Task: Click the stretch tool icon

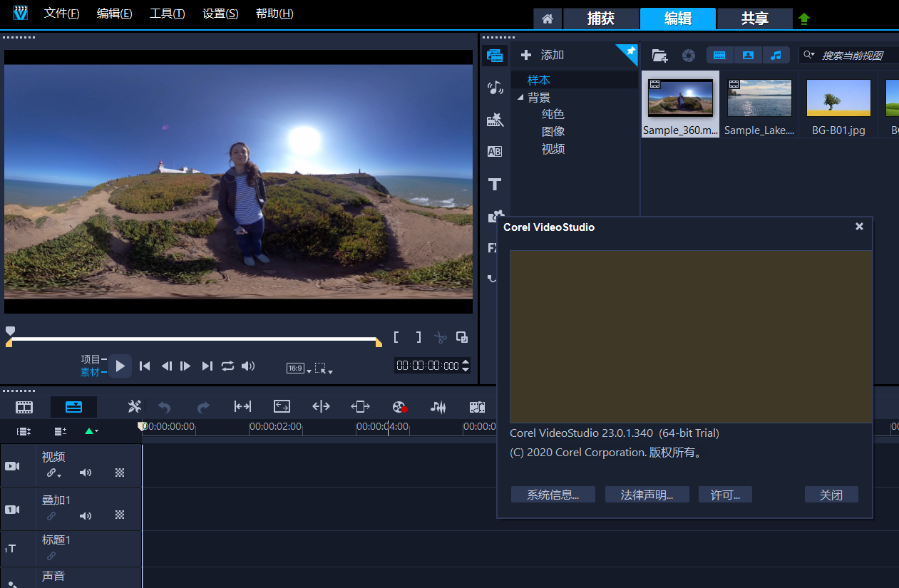Action: (282, 406)
